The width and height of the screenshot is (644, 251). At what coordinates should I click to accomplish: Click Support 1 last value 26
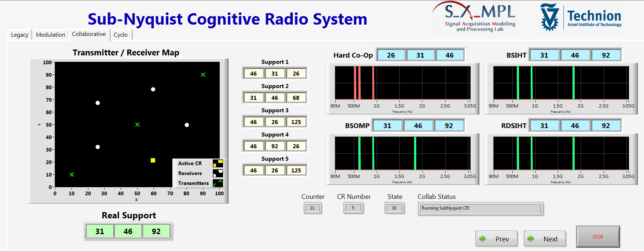coord(296,73)
